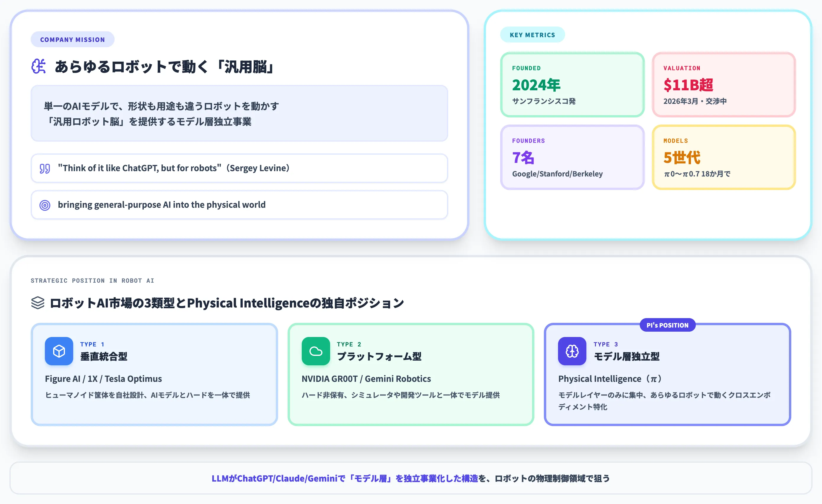Select the COMPANY MISSION badge
This screenshot has height=504, width=822.
pyautogui.click(x=72, y=39)
